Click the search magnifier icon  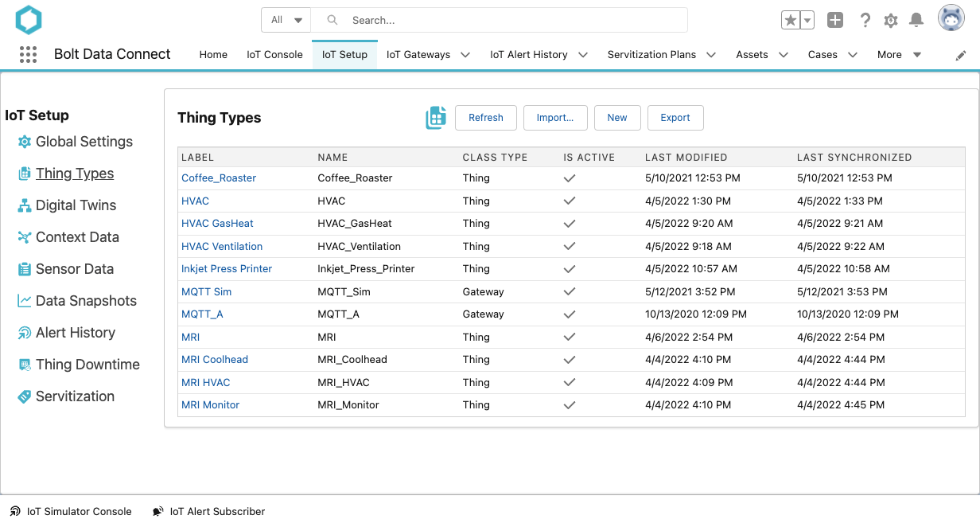332,20
